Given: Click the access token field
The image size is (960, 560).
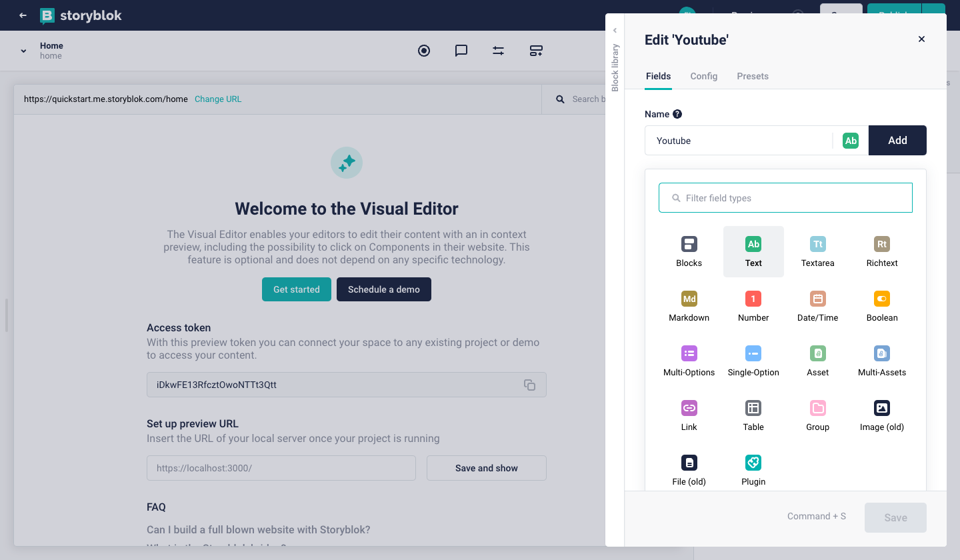Looking at the screenshot, I should click(347, 385).
